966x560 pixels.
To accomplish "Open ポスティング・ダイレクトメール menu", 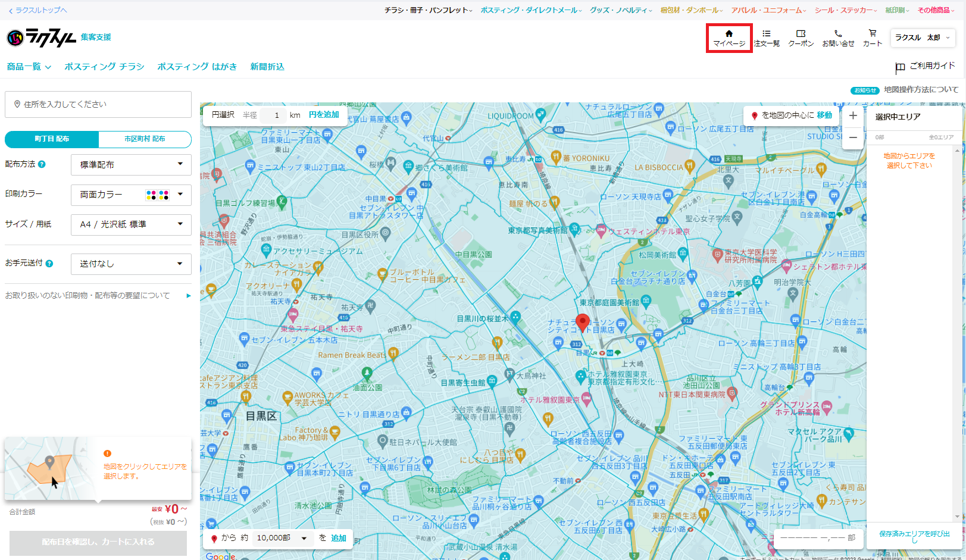I will [x=532, y=10].
